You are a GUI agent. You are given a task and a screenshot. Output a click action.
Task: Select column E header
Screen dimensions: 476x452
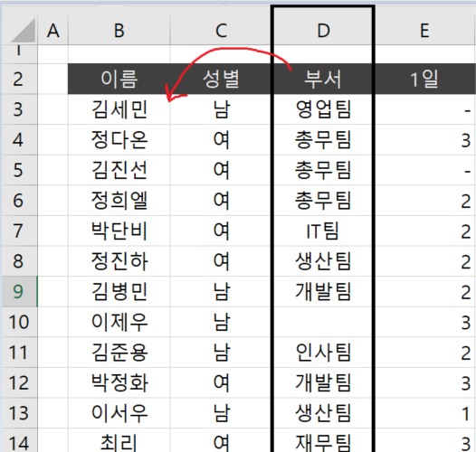pyautogui.click(x=425, y=30)
